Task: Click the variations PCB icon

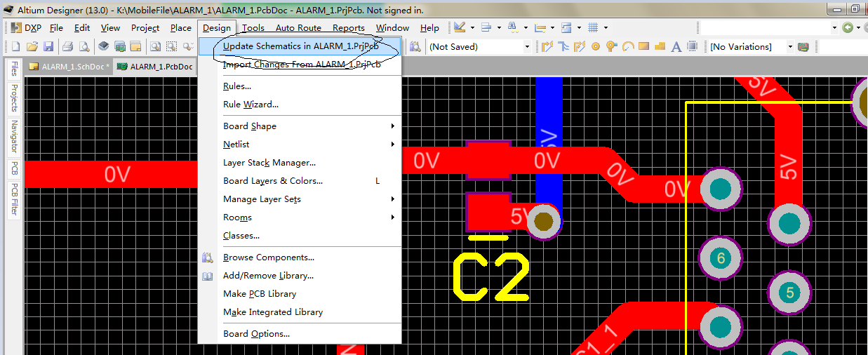Action: [x=803, y=46]
